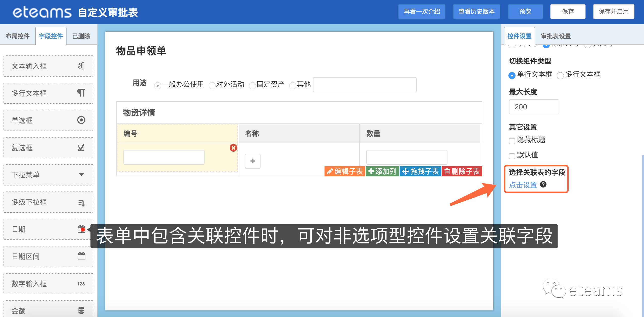The height and width of the screenshot is (317, 644).
Task: Check the 隐藏标题 checkbox
Action: 512,141
